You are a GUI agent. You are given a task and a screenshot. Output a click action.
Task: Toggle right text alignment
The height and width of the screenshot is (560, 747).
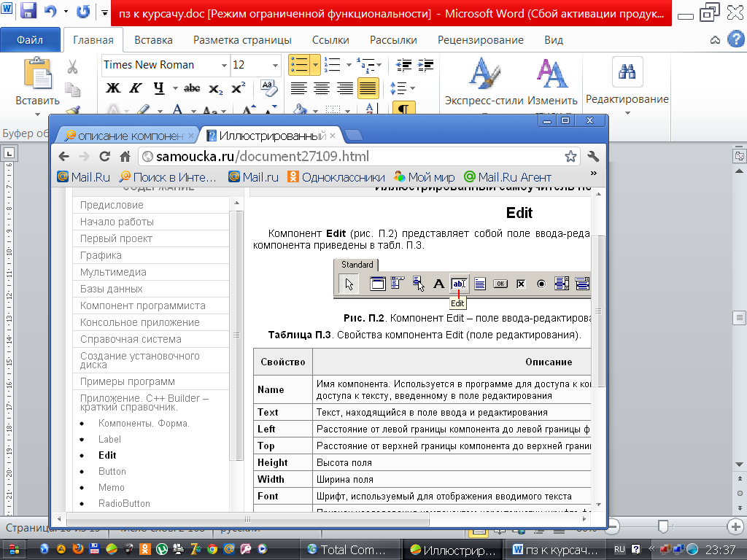344,88
